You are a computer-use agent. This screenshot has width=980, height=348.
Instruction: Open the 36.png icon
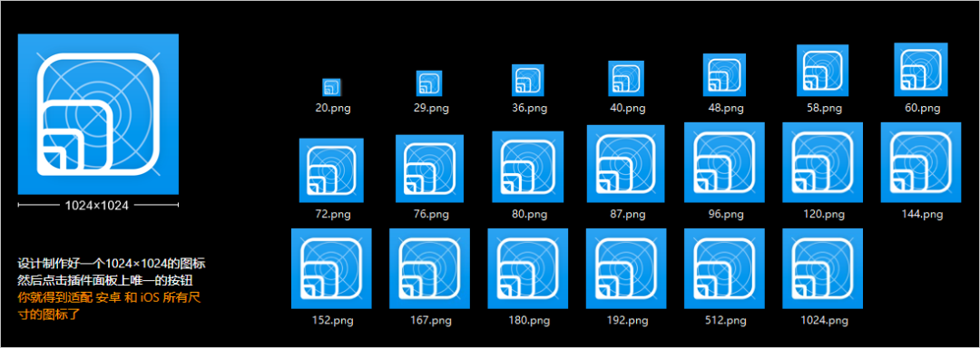pos(527,81)
